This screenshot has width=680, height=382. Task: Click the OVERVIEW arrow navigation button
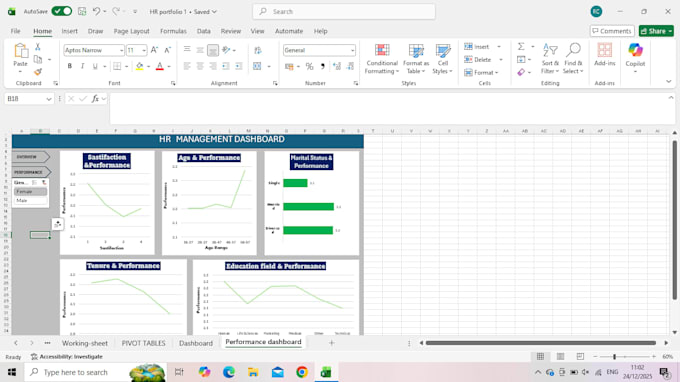[x=31, y=157]
